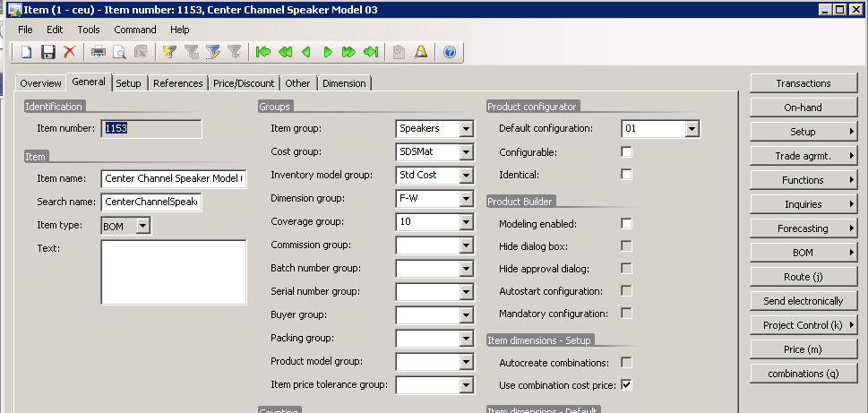Viewport: 868px width, 413px height.
Task: Open Print preview with the magnifier page icon
Action: coord(119,52)
